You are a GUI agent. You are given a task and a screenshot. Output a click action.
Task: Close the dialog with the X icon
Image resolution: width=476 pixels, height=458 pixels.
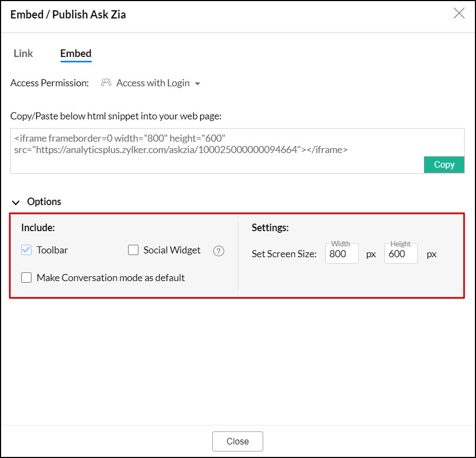(x=459, y=14)
